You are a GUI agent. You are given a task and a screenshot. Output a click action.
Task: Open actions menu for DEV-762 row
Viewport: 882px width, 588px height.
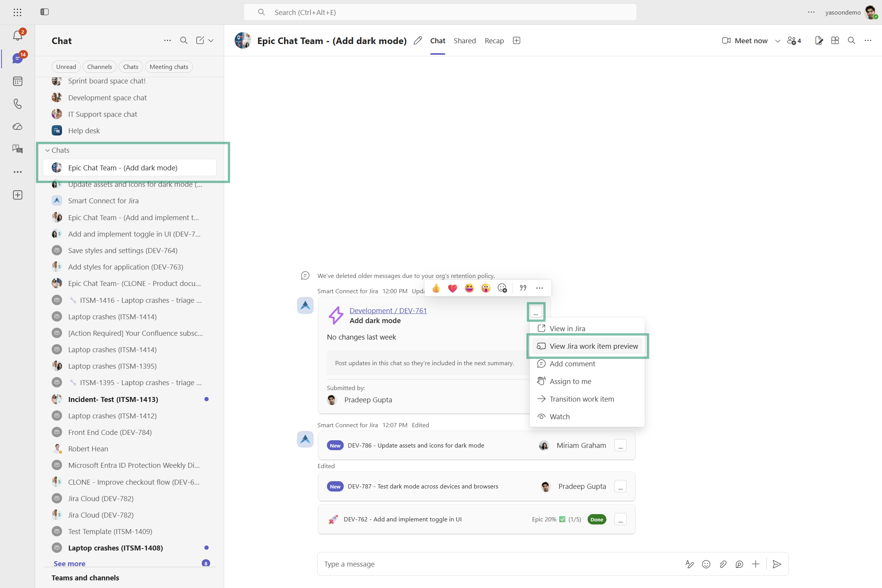pyautogui.click(x=621, y=519)
